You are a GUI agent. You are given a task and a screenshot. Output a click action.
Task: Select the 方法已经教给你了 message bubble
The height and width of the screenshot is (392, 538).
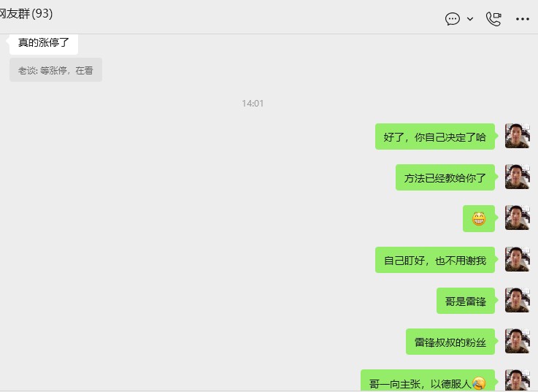445,177
